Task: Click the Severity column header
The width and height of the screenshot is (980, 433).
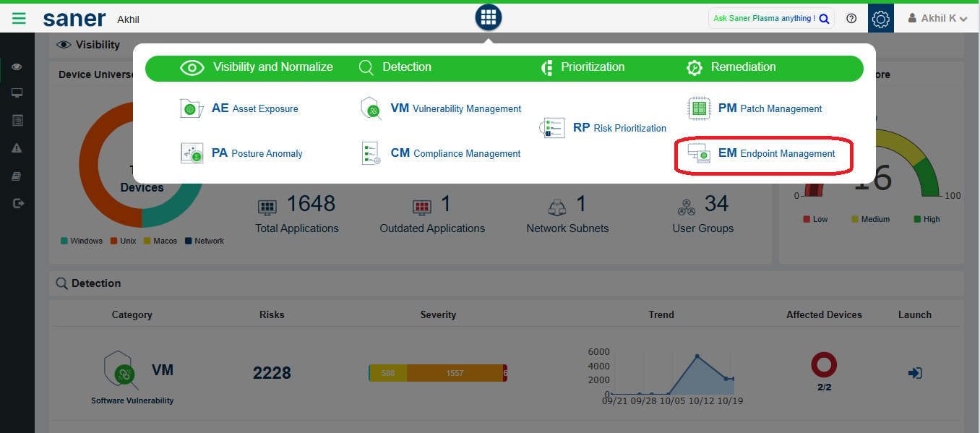Action: point(438,314)
